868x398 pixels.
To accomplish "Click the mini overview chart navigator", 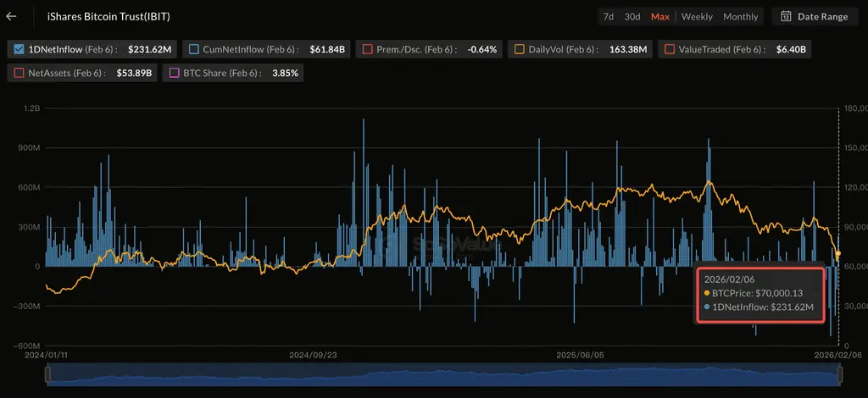I will click(x=443, y=375).
